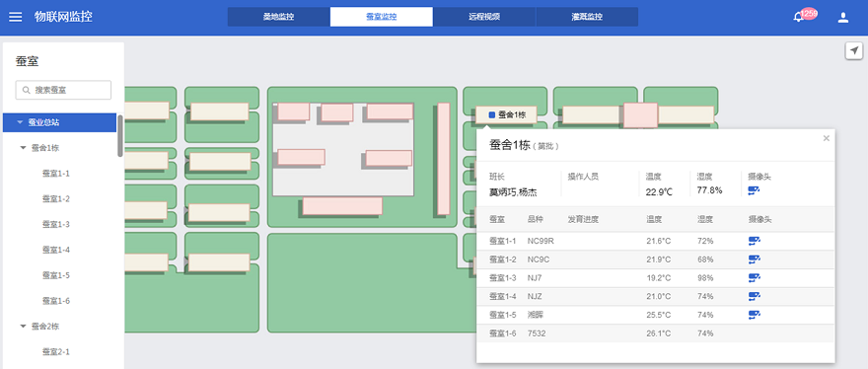
Task: Focus the 搜索蚕室 search field
Action: pyautogui.click(x=63, y=90)
